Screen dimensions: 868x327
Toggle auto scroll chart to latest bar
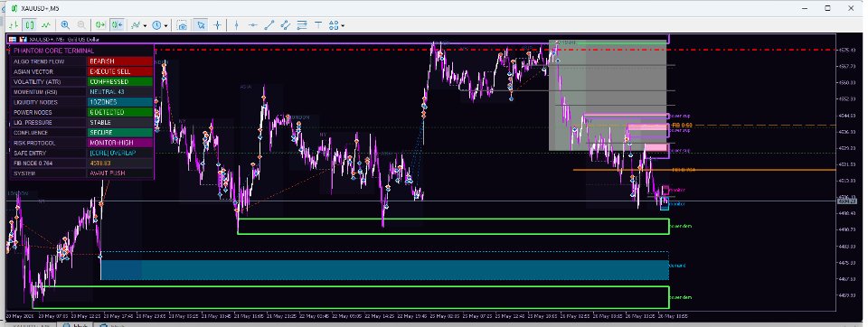[100, 25]
